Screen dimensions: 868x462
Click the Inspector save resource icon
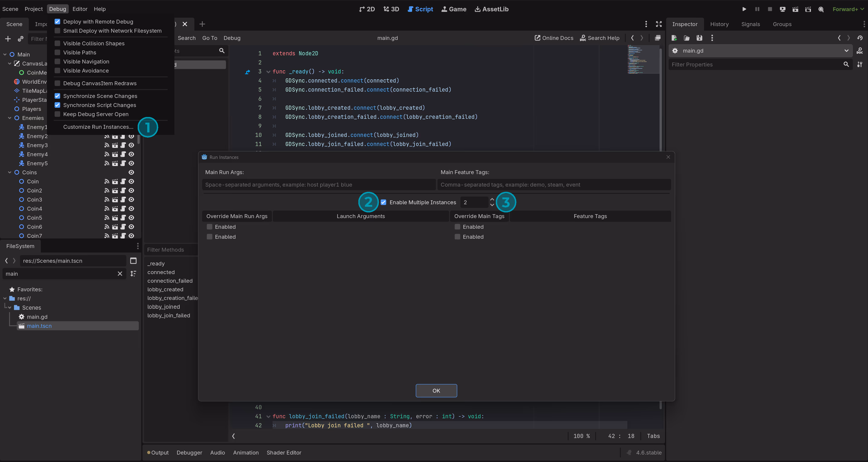coord(699,38)
